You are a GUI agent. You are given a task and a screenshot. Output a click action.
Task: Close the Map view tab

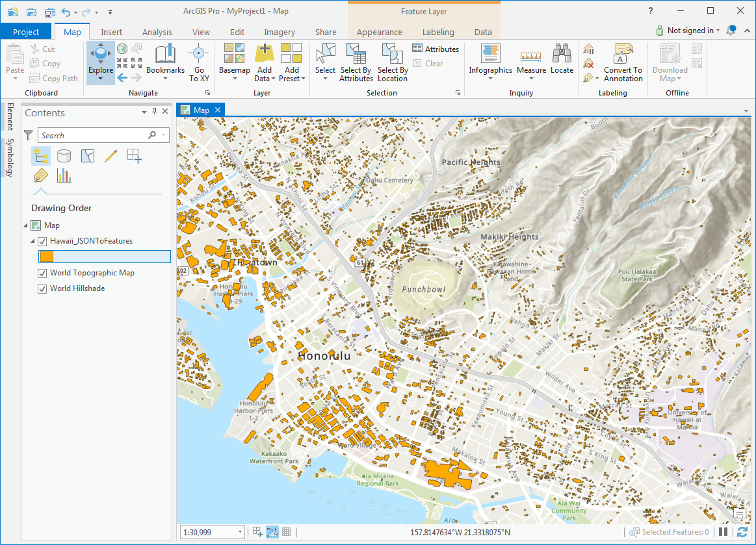coord(218,110)
